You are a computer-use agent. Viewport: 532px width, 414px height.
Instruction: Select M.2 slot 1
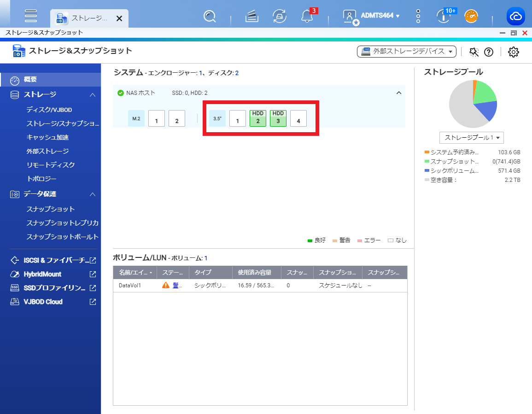point(157,118)
